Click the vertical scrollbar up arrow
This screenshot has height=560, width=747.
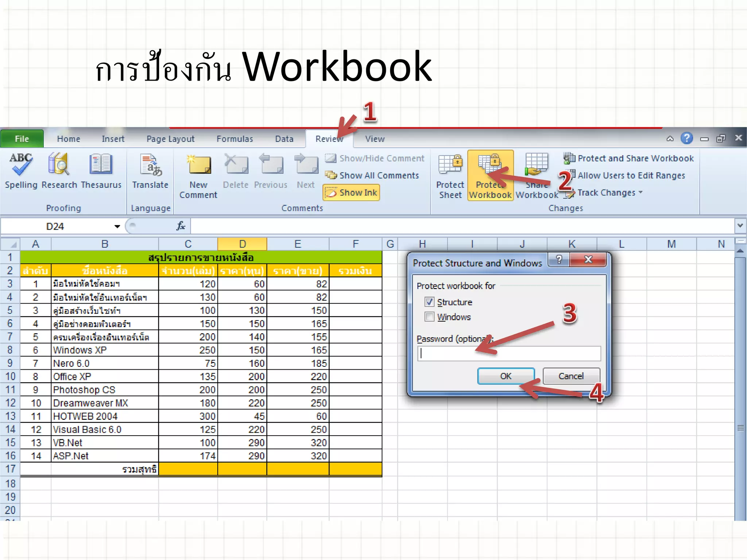pos(740,251)
